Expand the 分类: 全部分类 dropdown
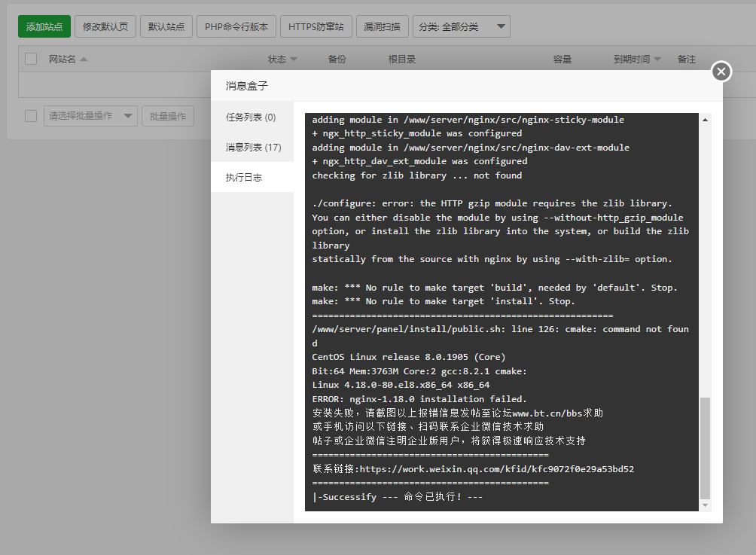Viewport: 756px width, 555px height. (462, 26)
